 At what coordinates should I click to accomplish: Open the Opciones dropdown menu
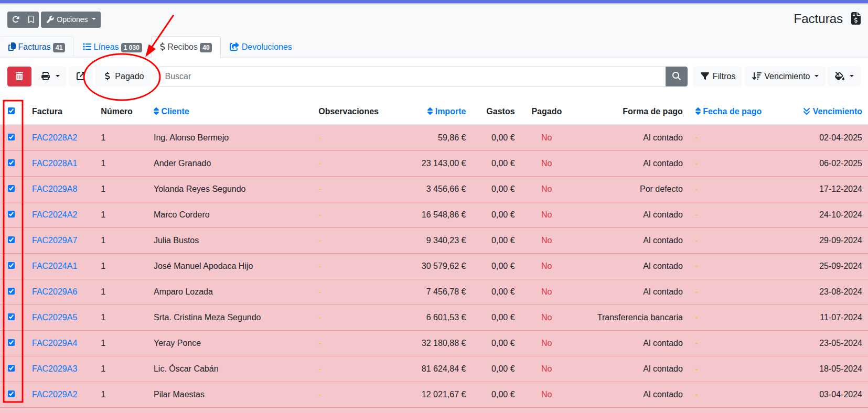pos(71,19)
